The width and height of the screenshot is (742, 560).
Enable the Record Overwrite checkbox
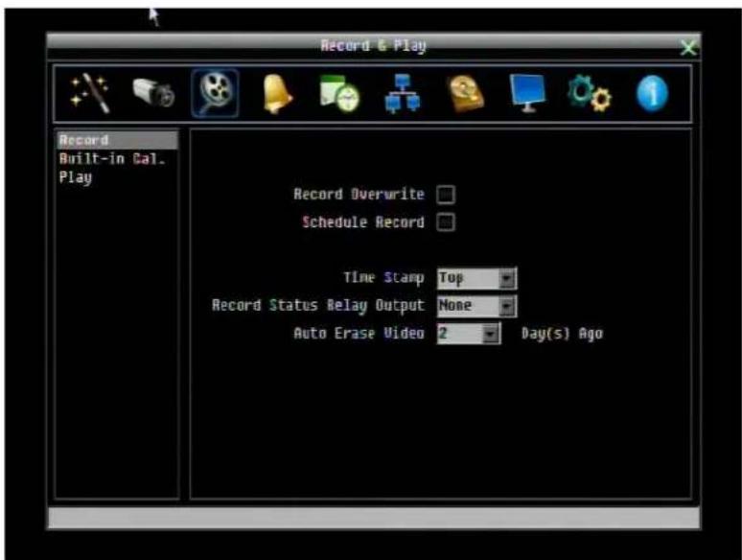446,195
